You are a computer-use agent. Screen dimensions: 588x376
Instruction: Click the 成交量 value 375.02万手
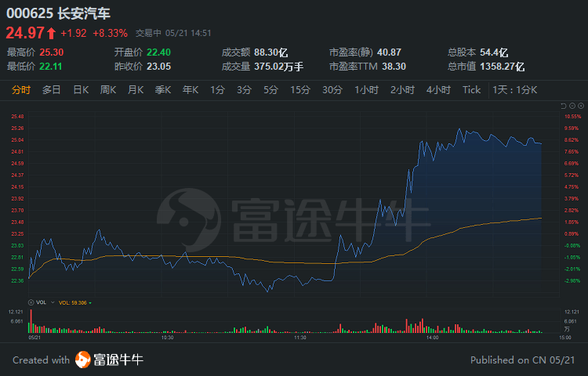tap(278, 67)
